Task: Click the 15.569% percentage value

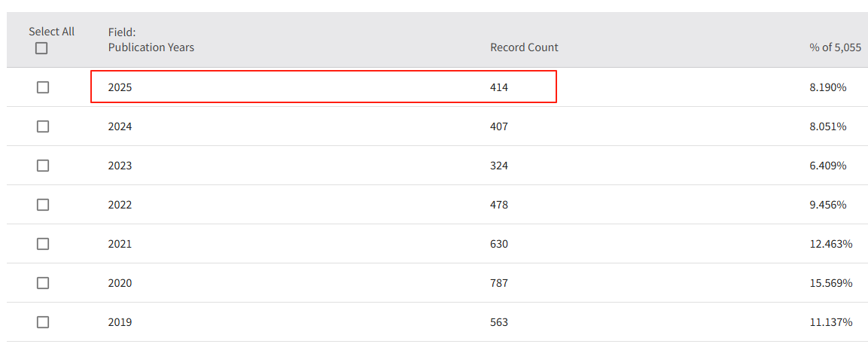Action: tap(830, 283)
